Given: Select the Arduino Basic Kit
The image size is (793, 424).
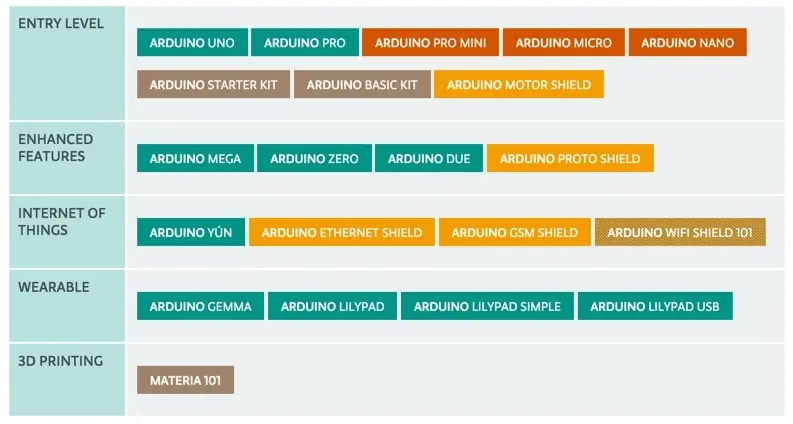Looking at the screenshot, I should coord(362,84).
